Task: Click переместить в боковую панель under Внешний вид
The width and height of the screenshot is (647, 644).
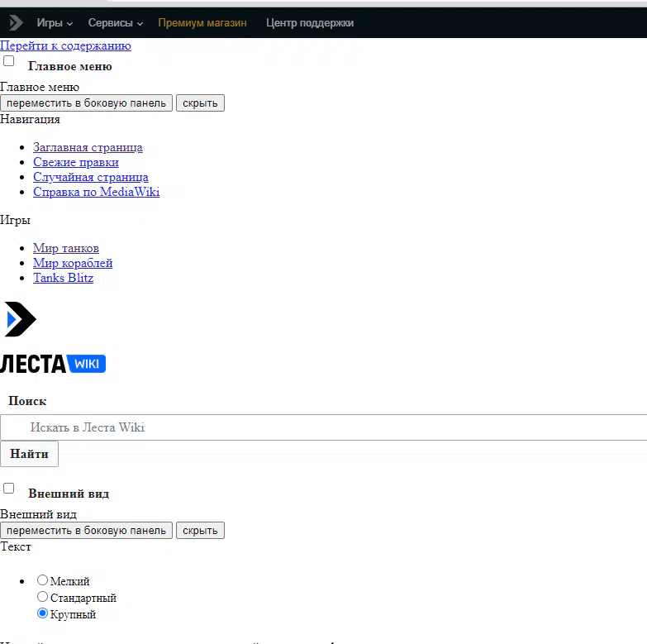Action: coord(86,531)
